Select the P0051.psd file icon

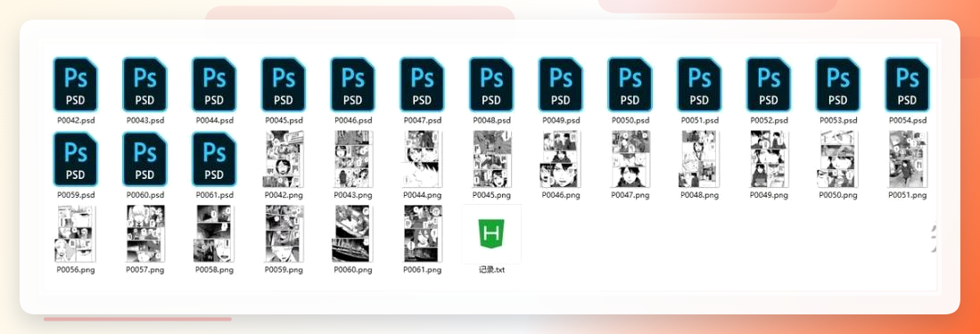700,85
